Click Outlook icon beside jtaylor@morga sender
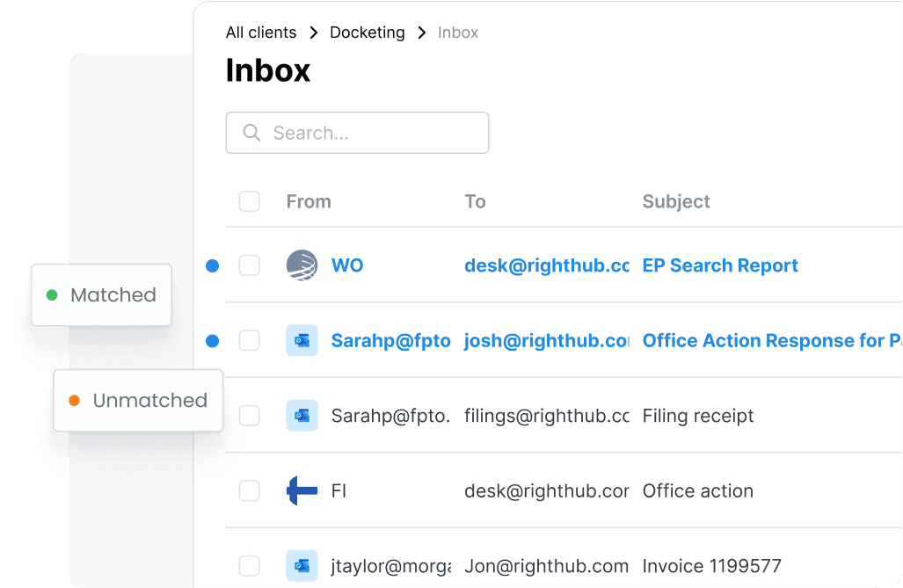 pos(302,566)
